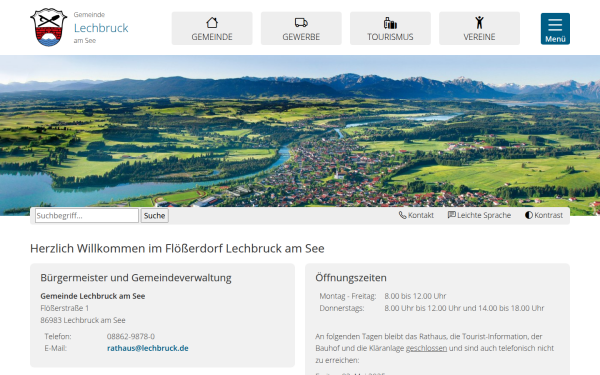Select the TOURISMUS navigation label
This screenshot has width=600, height=375.
coord(390,37)
